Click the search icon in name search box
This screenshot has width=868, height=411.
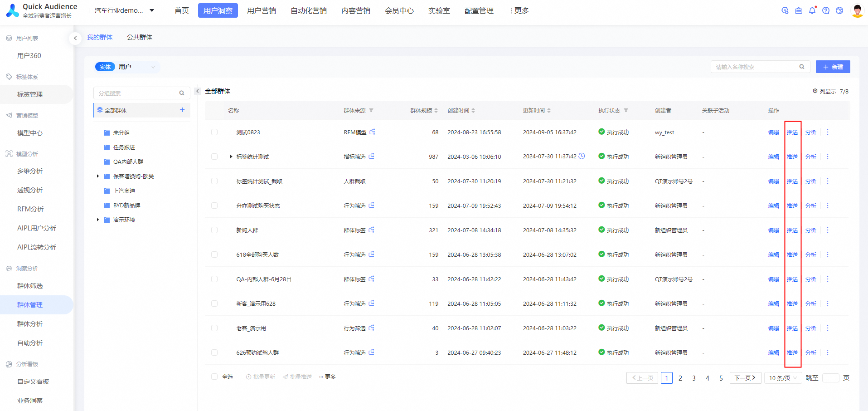click(802, 67)
